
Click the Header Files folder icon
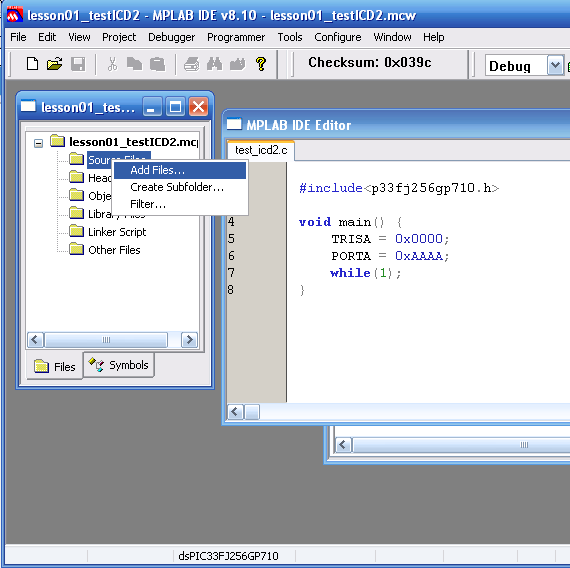(76, 177)
